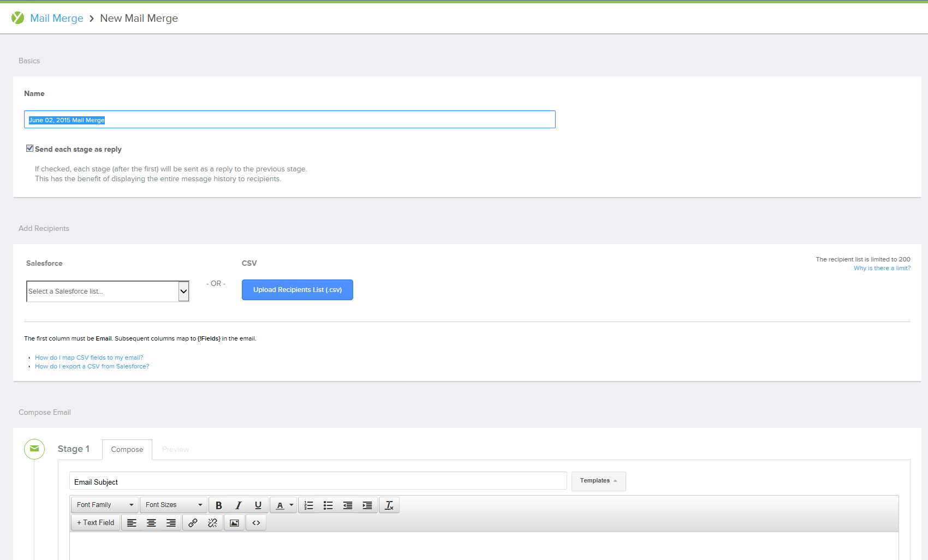Expand the Font Sizes dropdown

pyautogui.click(x=173, y=505)
